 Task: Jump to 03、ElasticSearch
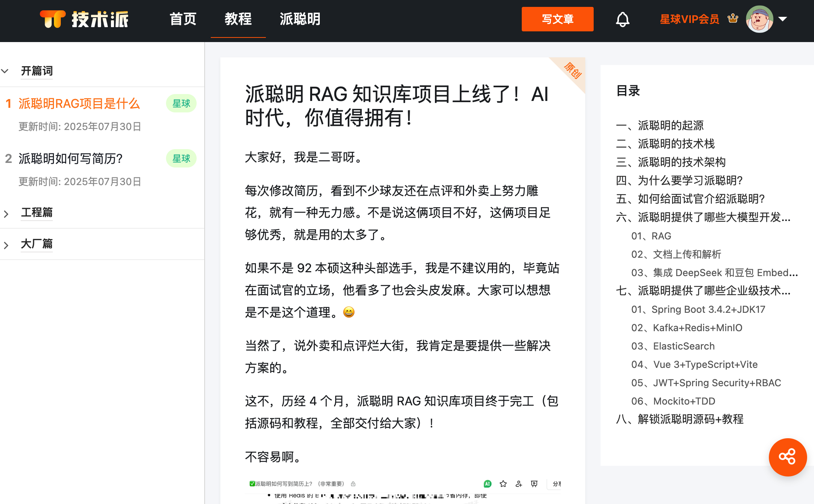673,346
